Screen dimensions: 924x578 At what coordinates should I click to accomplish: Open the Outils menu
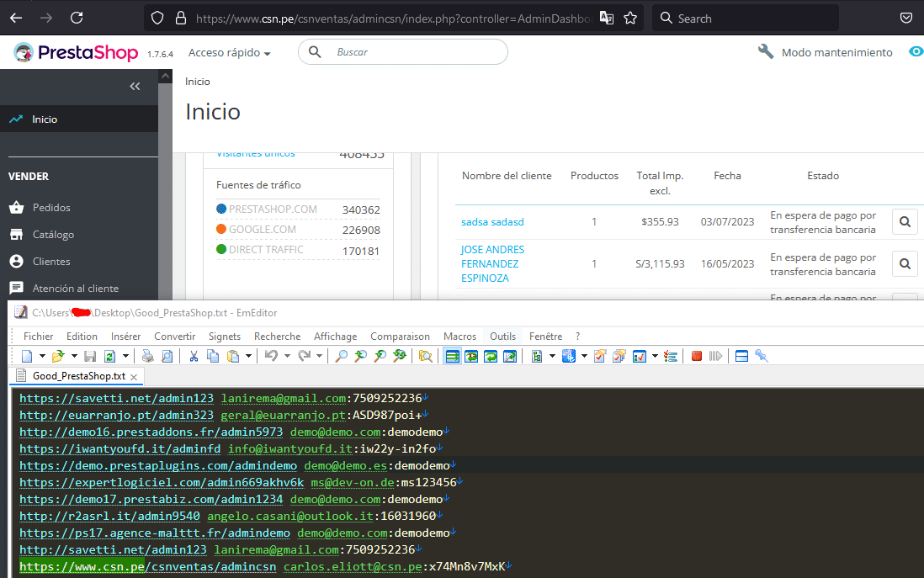tap(502, 336)
